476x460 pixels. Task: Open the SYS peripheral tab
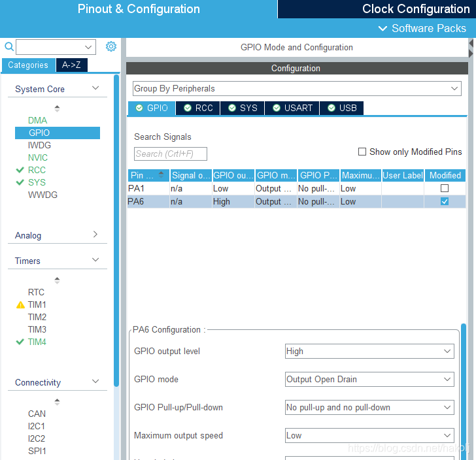242,108
